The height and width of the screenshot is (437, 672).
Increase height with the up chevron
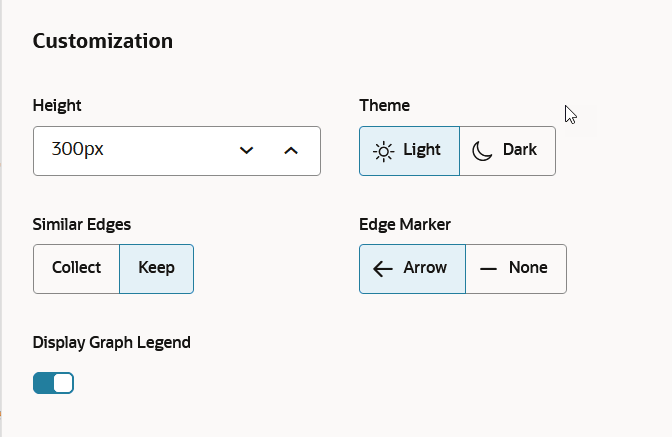click(291, 150)
